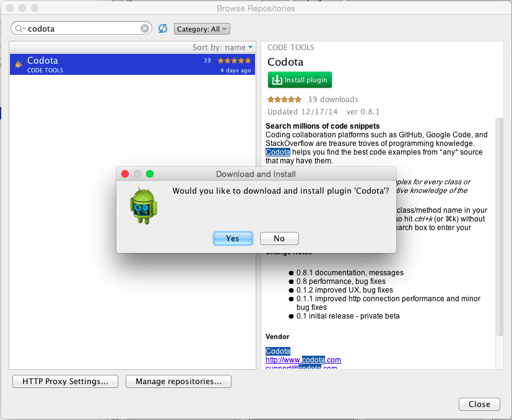
Task: Click the magnifier search history icon
Action: [20, 28]
